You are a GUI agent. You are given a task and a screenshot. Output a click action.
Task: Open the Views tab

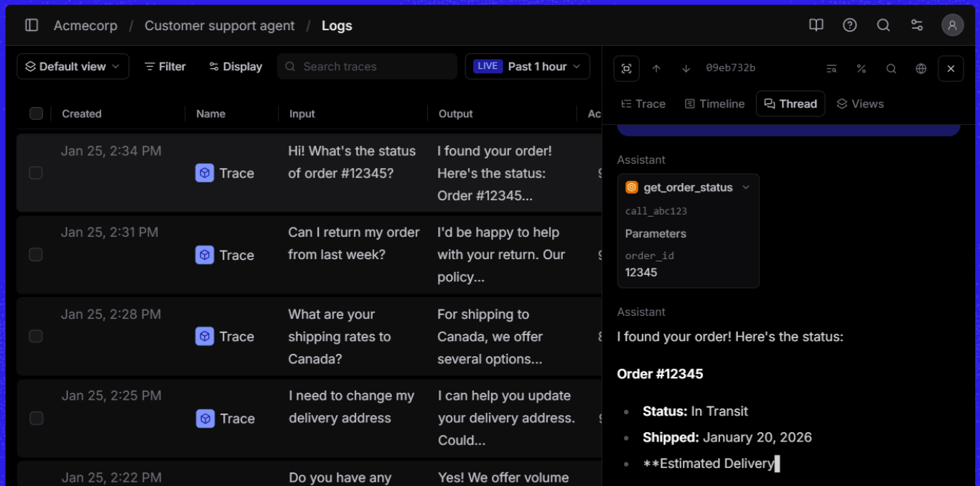pyautogui.click(x=860, y=103)
